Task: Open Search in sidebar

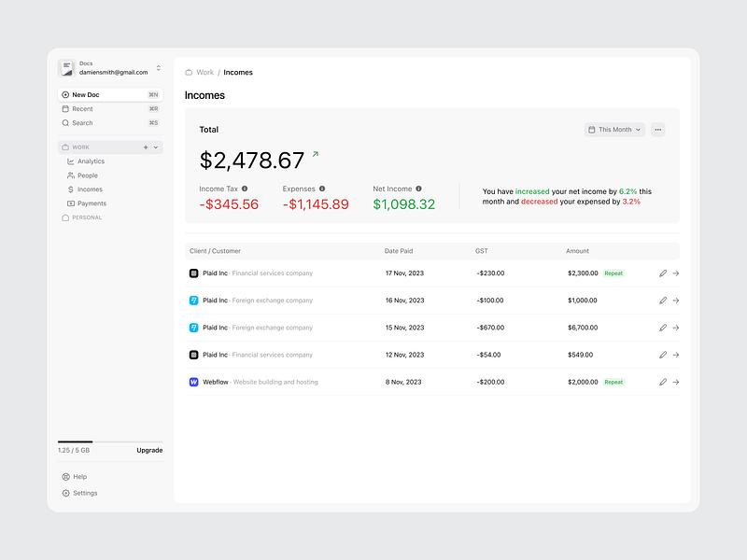Action: 110,123
